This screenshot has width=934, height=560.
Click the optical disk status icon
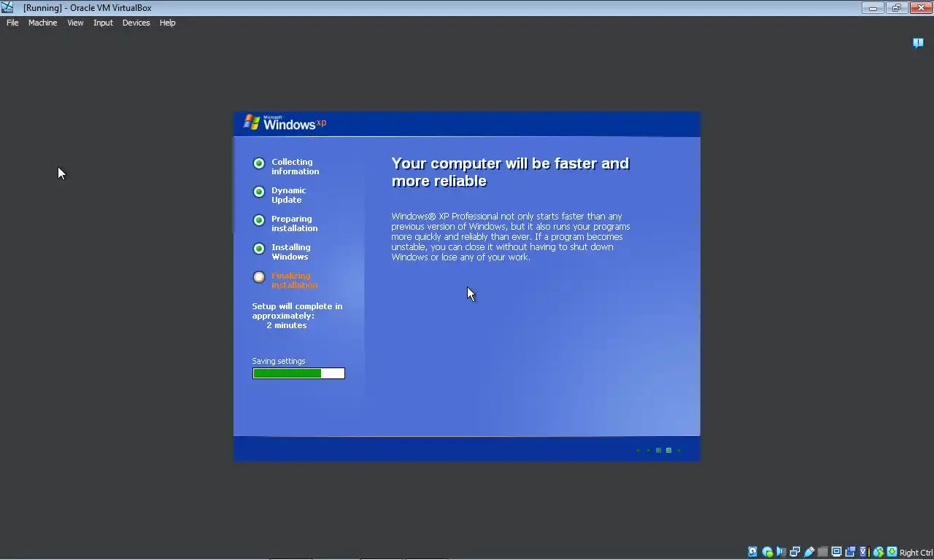(x=768, y=552)
